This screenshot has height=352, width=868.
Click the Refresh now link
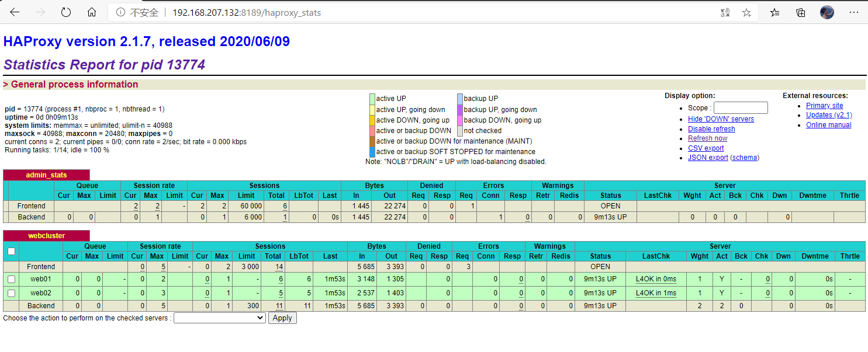708,138
